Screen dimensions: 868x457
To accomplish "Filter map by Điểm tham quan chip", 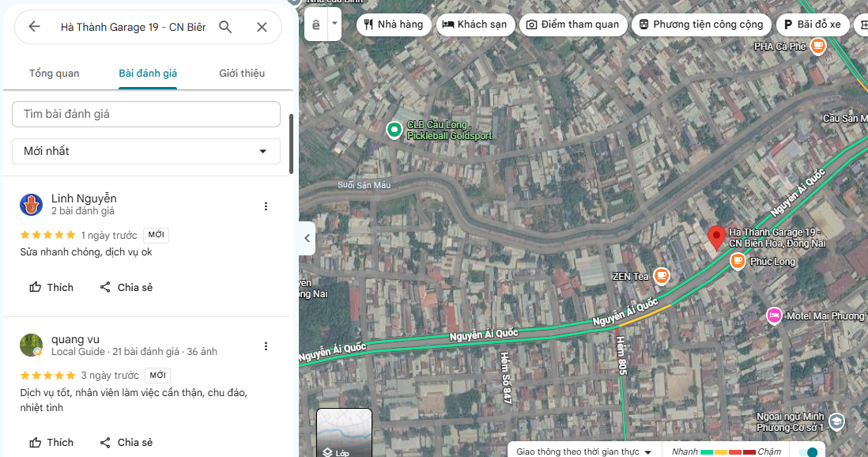I will point(573,25).
